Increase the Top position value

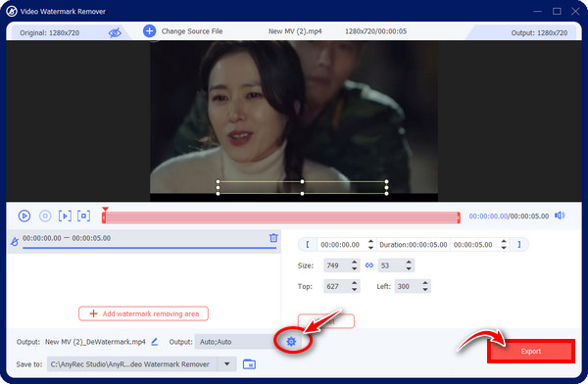(355, 283)
